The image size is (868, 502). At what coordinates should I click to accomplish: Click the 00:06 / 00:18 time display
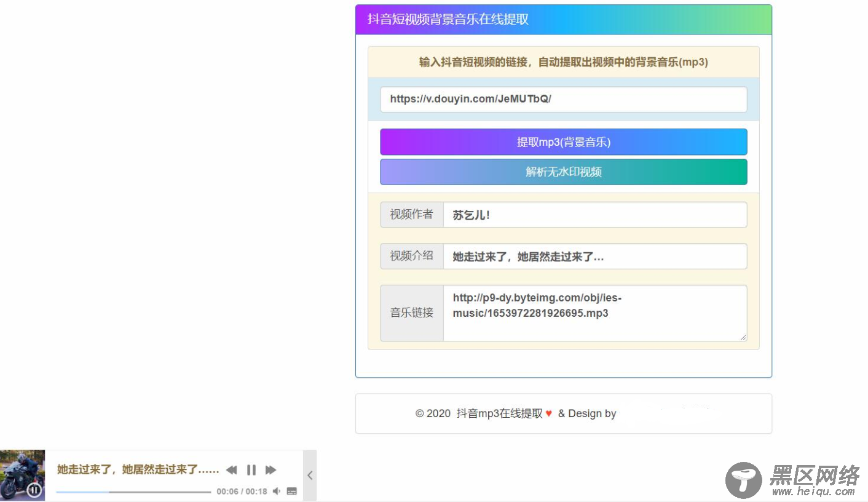242,492
